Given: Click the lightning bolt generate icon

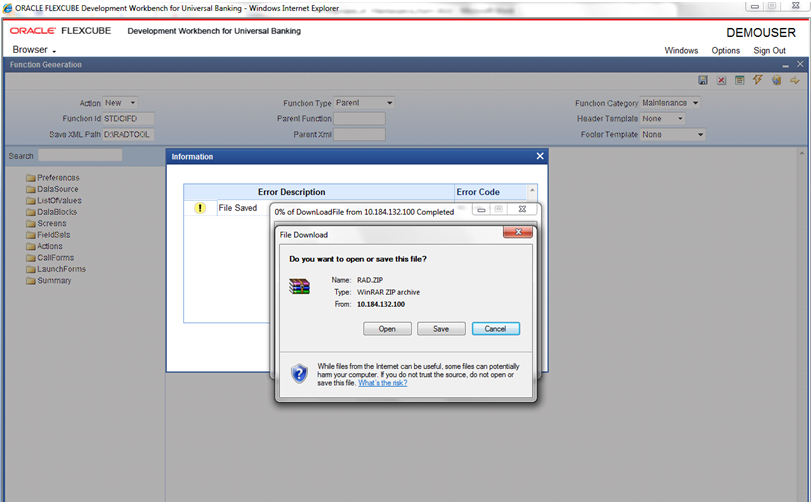Looking at the screenshot, I should tap(758, 80).
